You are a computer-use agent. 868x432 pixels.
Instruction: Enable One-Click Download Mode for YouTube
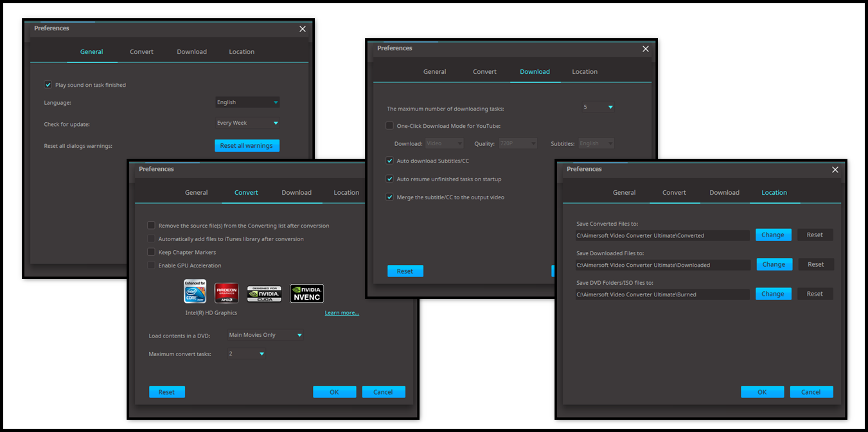389,126
